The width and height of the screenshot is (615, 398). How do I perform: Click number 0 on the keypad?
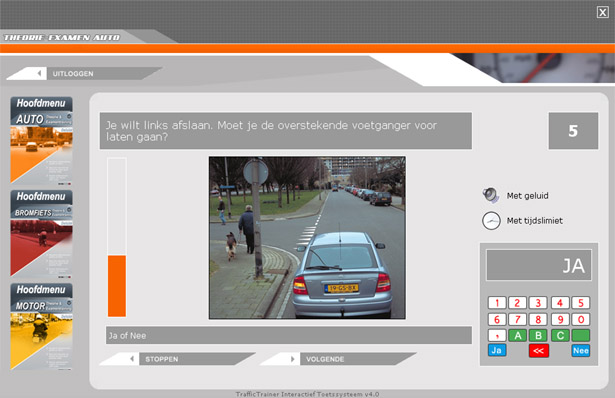580,319
